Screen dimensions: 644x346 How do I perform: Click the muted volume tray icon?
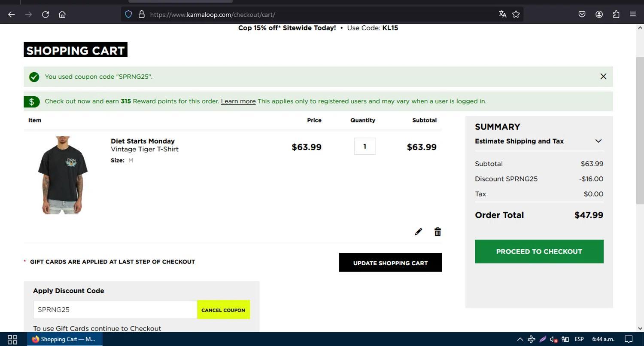tap(554, 339)
